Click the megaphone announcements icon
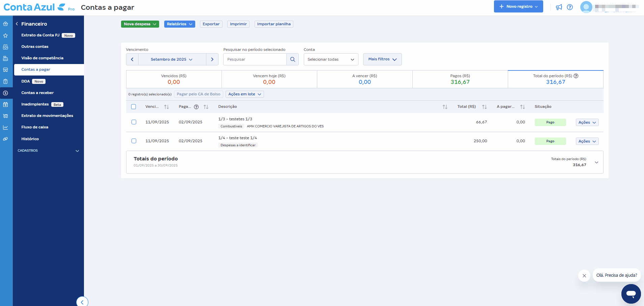Screen dimensions: 644x306 pyautogui.click(x=559, y=7)
